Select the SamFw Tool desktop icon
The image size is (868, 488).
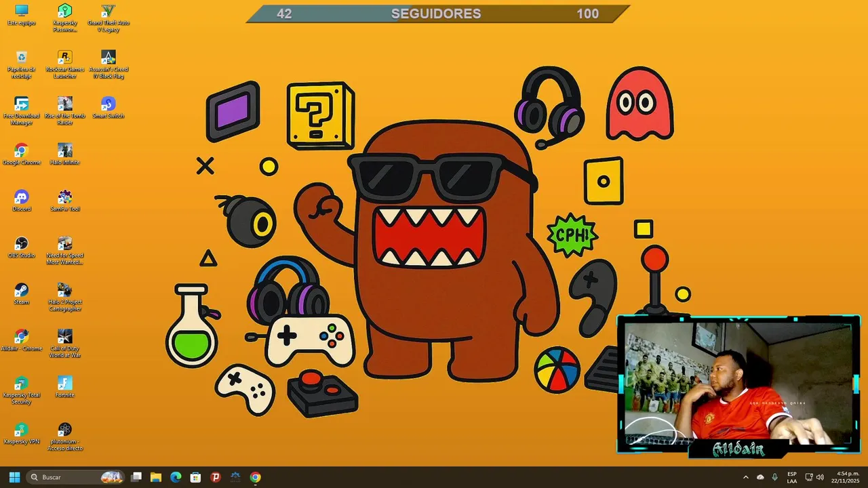pos(65,201)
